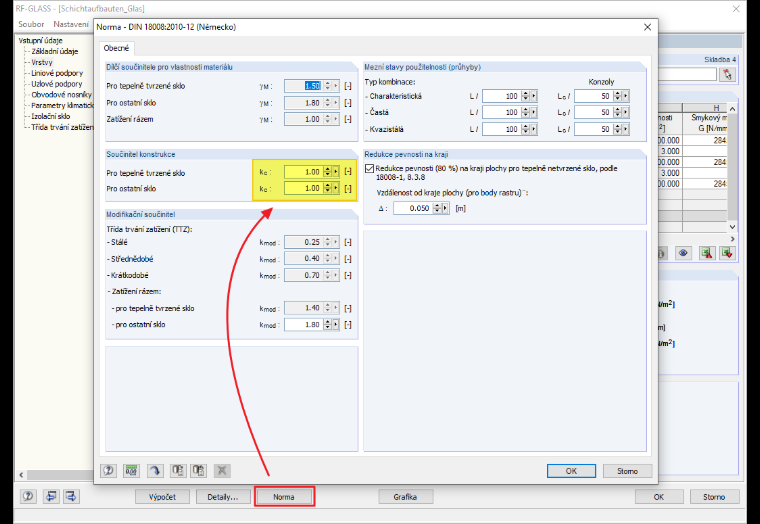Click the pick-with-cursor icon beside Skladba field
Image resolution: width=760 pixels, height=524 pixels.
[x=728, y=74]
